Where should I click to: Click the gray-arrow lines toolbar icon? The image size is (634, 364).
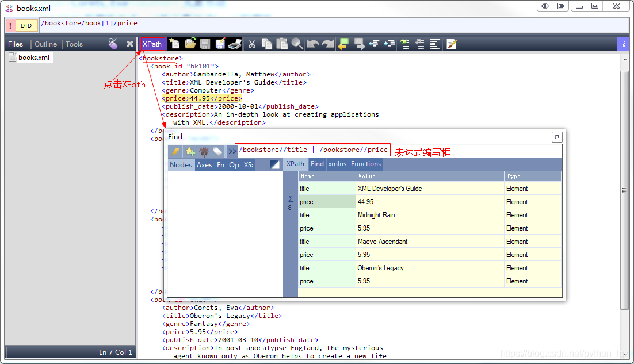420,44
